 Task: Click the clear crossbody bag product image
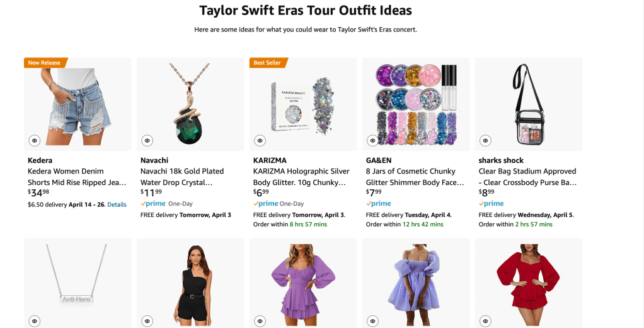pyautogui.click(x=528, y=101)
